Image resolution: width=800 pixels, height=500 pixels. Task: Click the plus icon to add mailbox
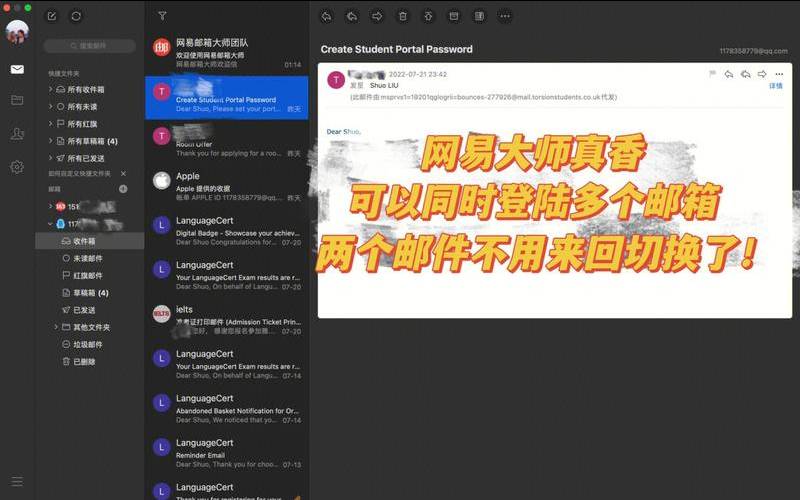123,189
